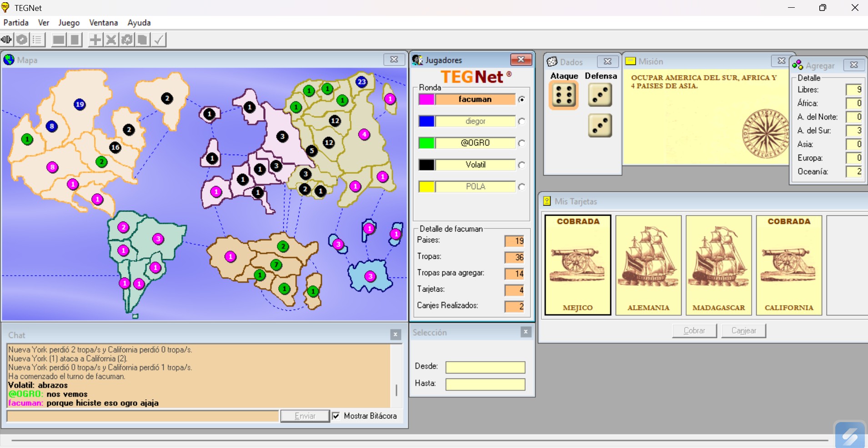The height and width of the screenshot is (448, 868).
Task: Click the plus (add troops) toolbar icon
Action: point(95,40)
